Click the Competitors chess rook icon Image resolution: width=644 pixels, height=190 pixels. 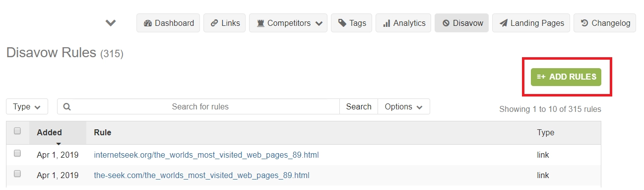point(260,23)
